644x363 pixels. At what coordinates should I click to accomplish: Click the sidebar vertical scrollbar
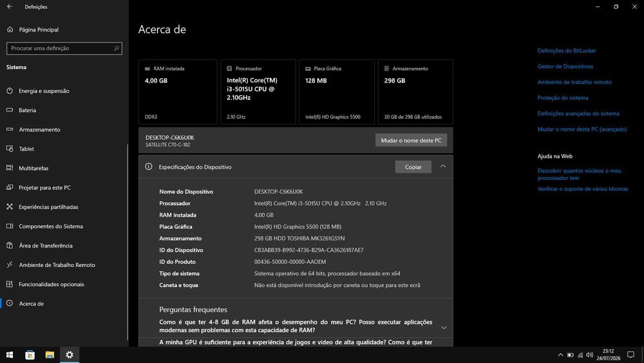click(128, 242)
